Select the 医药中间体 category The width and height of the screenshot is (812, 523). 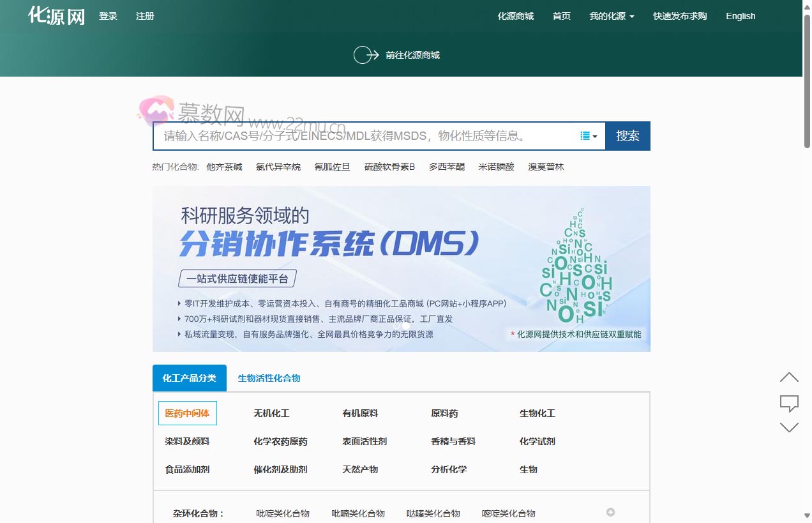click(x=187, y=413)
